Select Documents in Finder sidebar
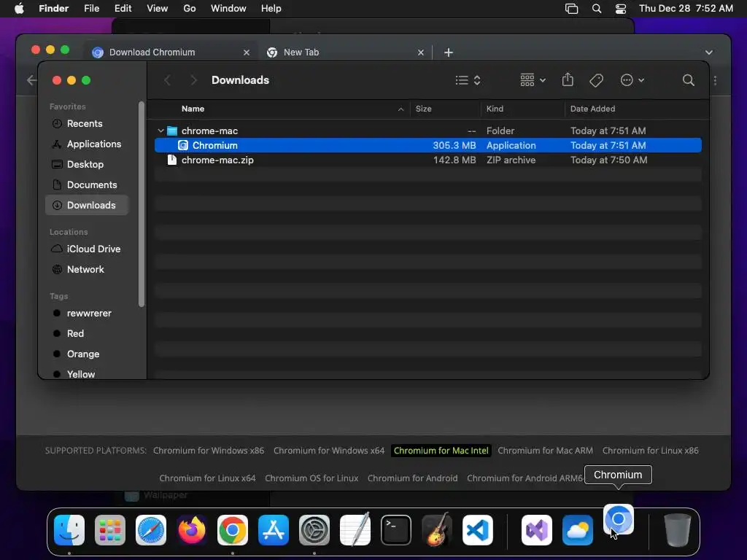Viewport: 747px width, 560px height. 87,184
